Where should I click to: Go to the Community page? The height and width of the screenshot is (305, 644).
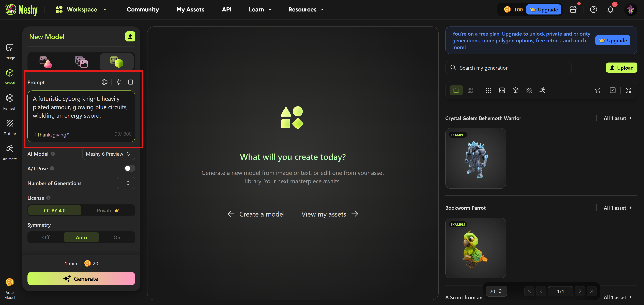pyautogui.click(x=143, y=9)
